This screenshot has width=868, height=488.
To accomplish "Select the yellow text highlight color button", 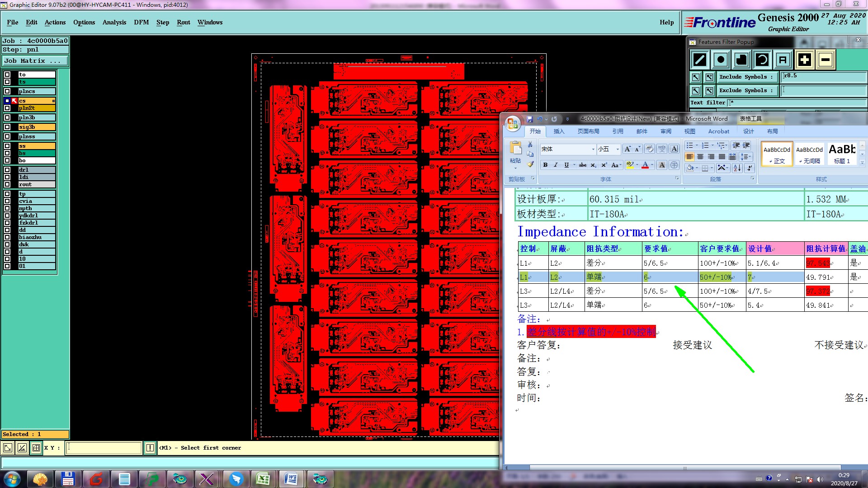I will pyautogui.click(x=629, y=165).
